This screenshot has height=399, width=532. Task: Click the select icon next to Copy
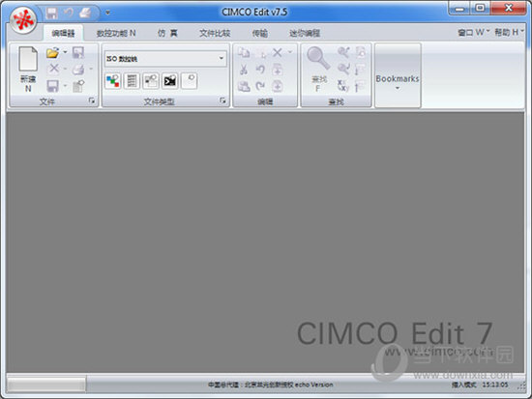pyautogui.click(x=261, y=53)
